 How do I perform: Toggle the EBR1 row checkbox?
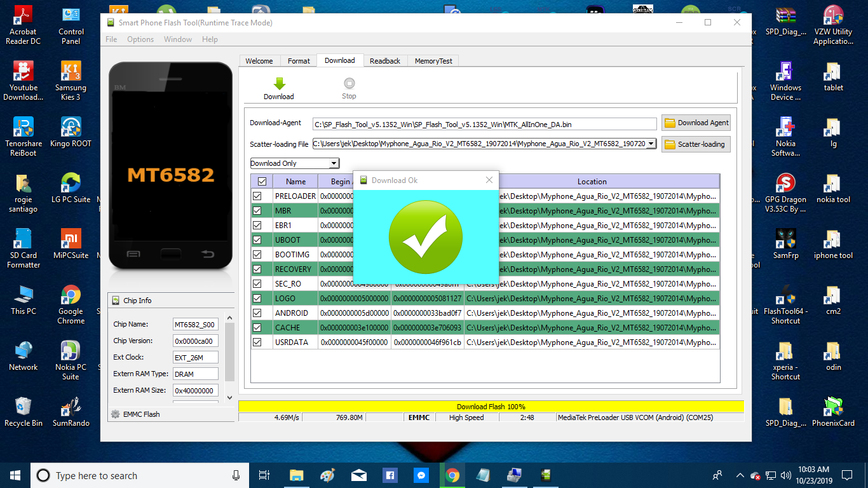click(x=257, y=226)
